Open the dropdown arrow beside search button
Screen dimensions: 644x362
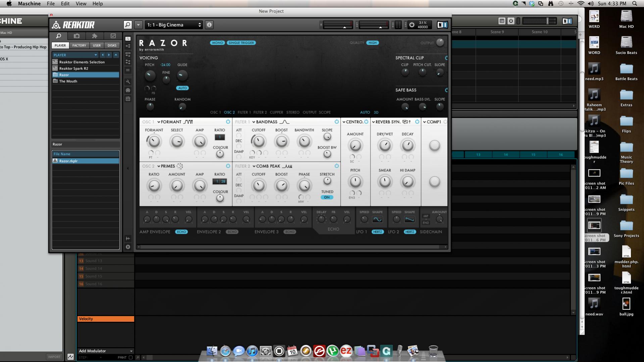(x=138, y=25)
